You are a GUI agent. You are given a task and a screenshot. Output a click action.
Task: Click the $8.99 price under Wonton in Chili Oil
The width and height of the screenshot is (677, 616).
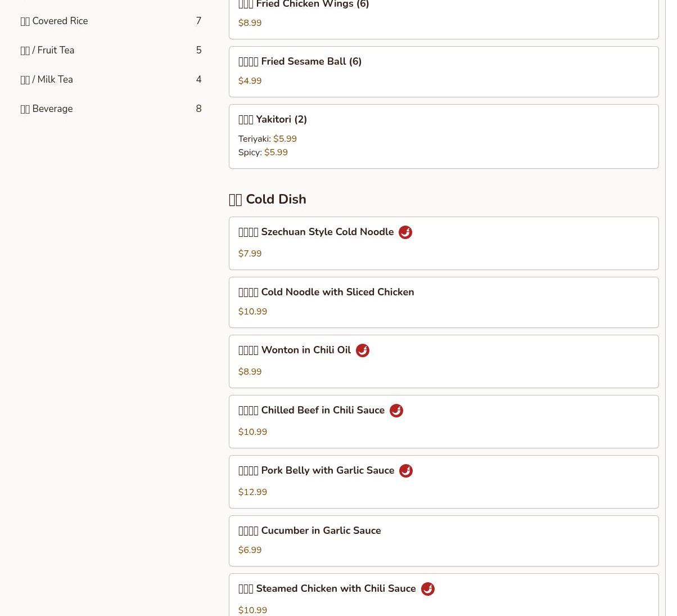(x=250, y=372)
